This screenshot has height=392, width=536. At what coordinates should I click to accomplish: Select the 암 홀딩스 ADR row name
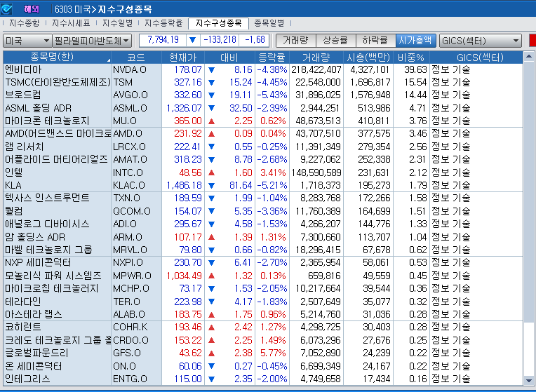35,237
